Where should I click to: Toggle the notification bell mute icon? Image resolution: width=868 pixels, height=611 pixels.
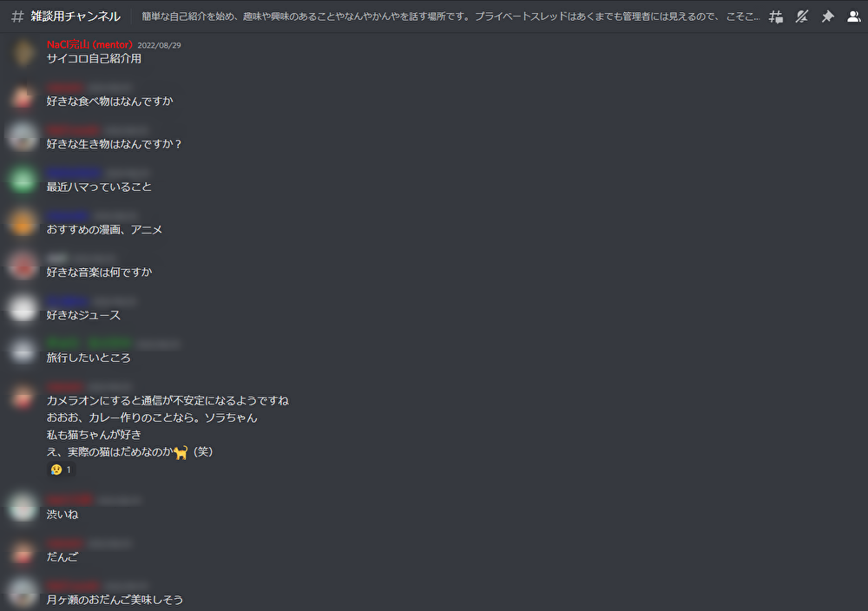[x=801, y=16]
